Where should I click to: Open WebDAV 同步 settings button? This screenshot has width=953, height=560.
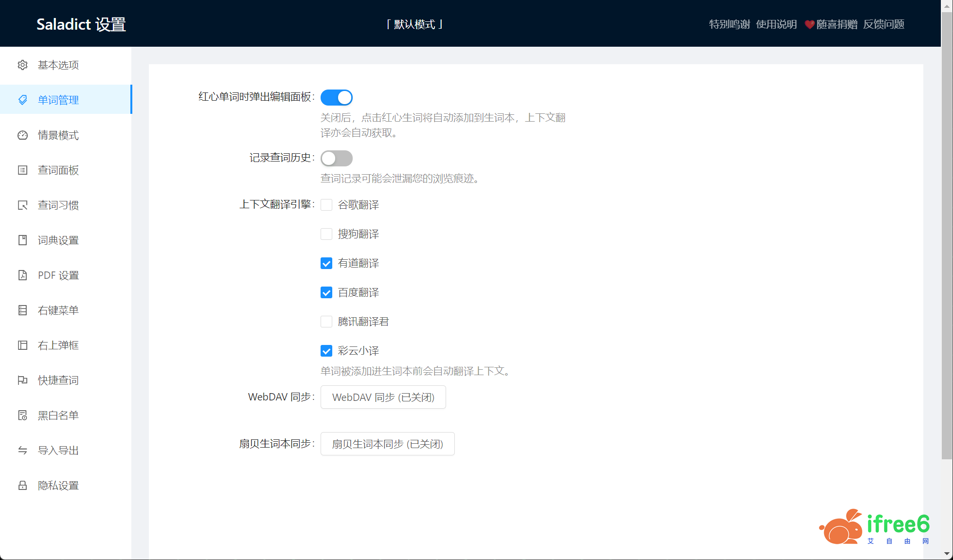click(383, 397)
